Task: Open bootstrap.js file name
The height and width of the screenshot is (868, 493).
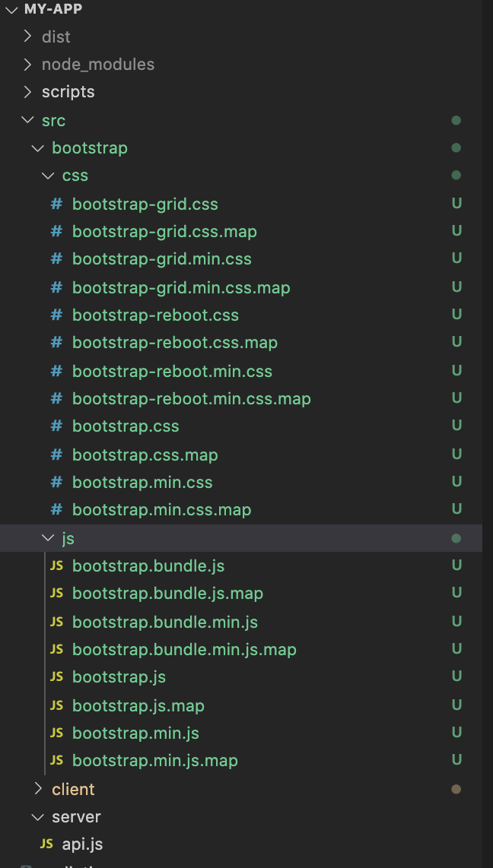Action: [119, 676]
